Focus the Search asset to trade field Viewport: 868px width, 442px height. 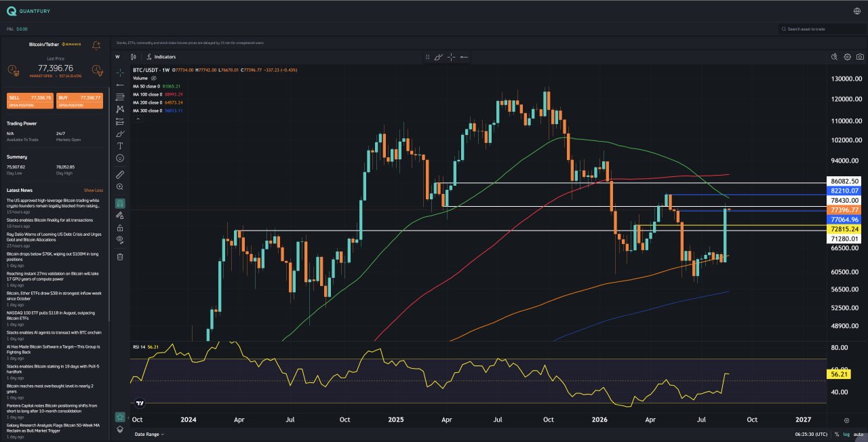tap(823, 29)
